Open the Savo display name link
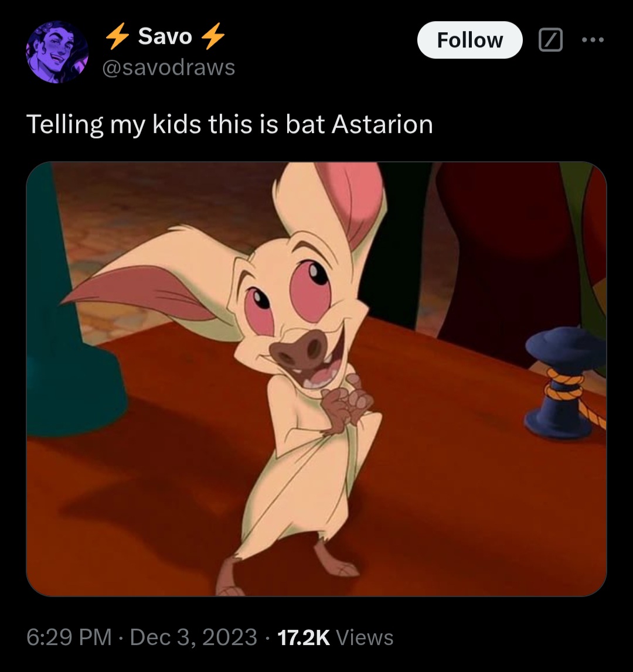 [165, 36]
